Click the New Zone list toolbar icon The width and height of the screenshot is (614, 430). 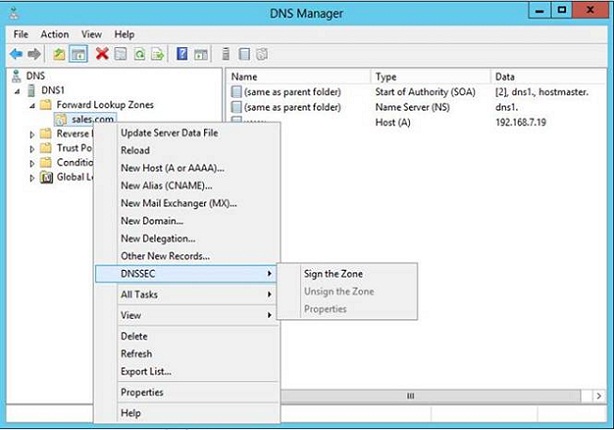coord(244,54)
